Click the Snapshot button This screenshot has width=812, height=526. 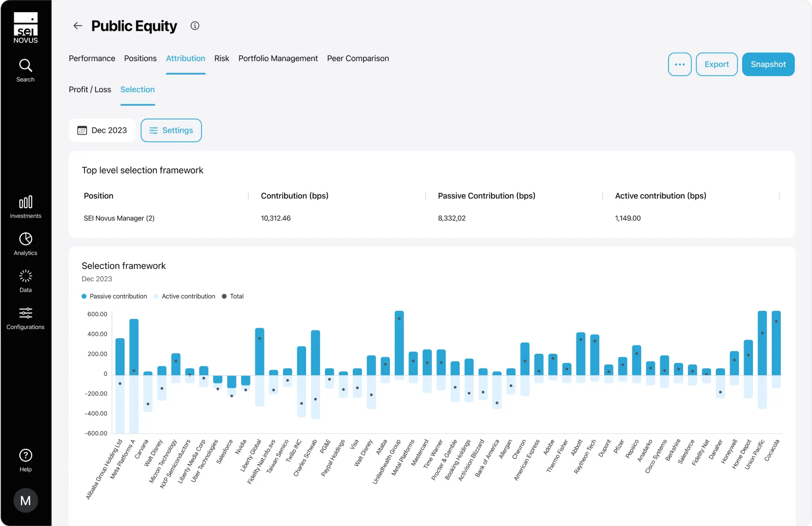coord(768,64)
